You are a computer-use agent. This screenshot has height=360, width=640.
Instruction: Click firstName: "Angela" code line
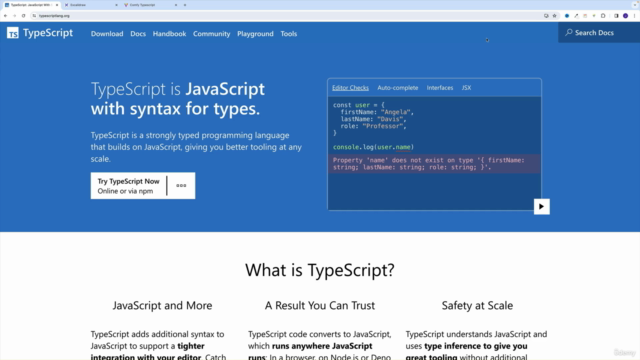pyautogui.click(x=377, y=112)
